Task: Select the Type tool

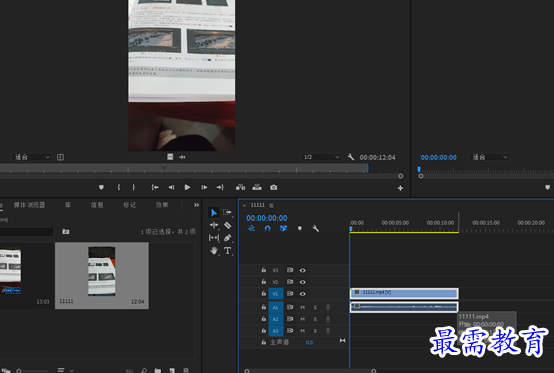Action: click(x=228, y=251)
